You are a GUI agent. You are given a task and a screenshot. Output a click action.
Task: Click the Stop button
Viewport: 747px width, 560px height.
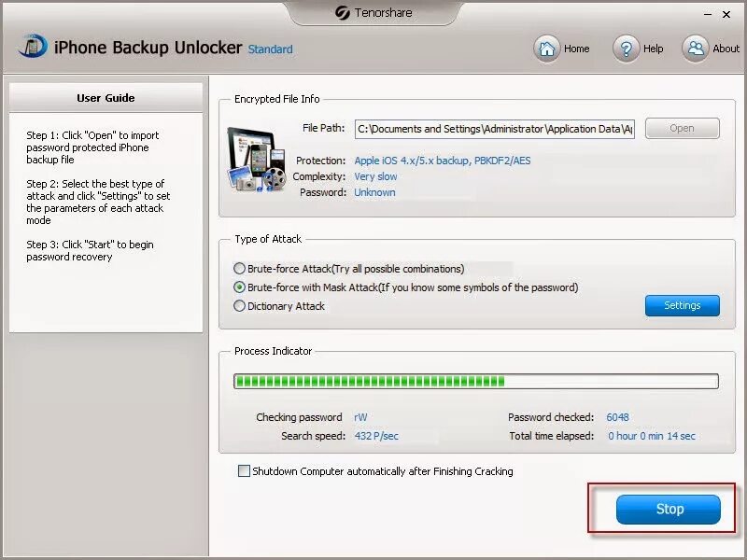[668, 509]
